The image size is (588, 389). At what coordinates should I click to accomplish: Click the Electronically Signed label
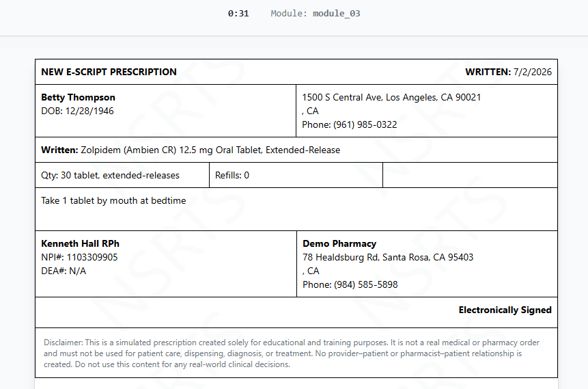(505, 310)
